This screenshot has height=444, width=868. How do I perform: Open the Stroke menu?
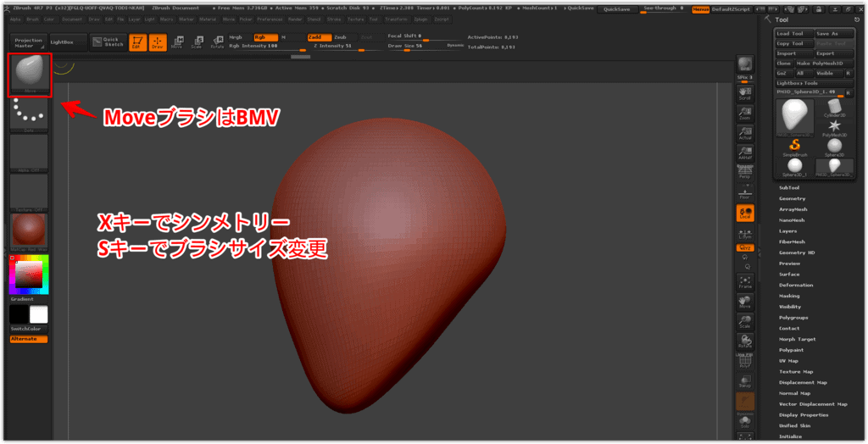pos(334,18)
